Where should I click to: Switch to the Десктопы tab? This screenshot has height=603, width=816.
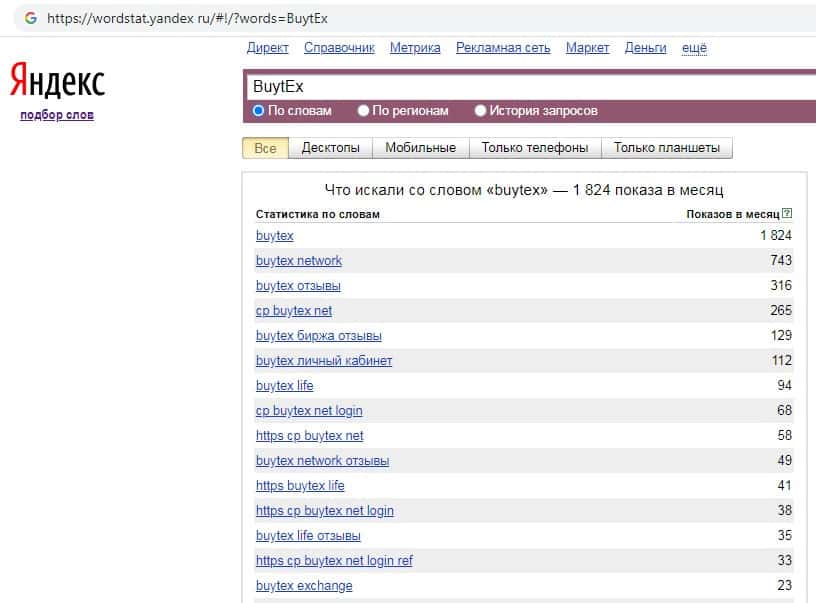330,148
